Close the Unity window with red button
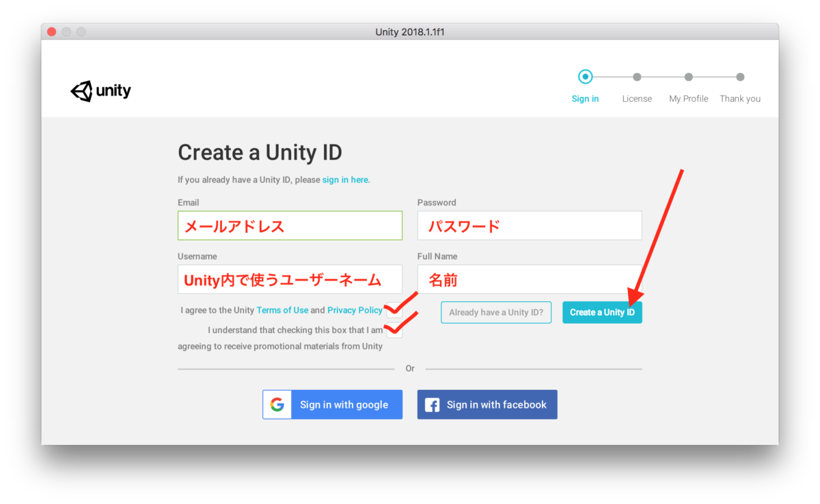The width and height of the screenshot is (820, 504). tap(52, 32)
